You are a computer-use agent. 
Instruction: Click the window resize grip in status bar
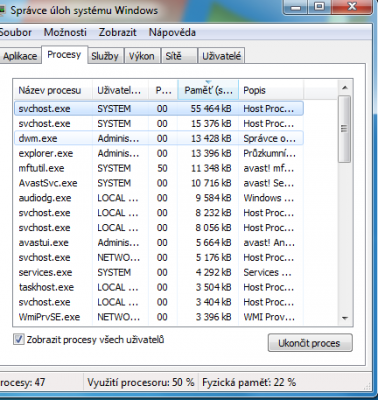[368, 386]
